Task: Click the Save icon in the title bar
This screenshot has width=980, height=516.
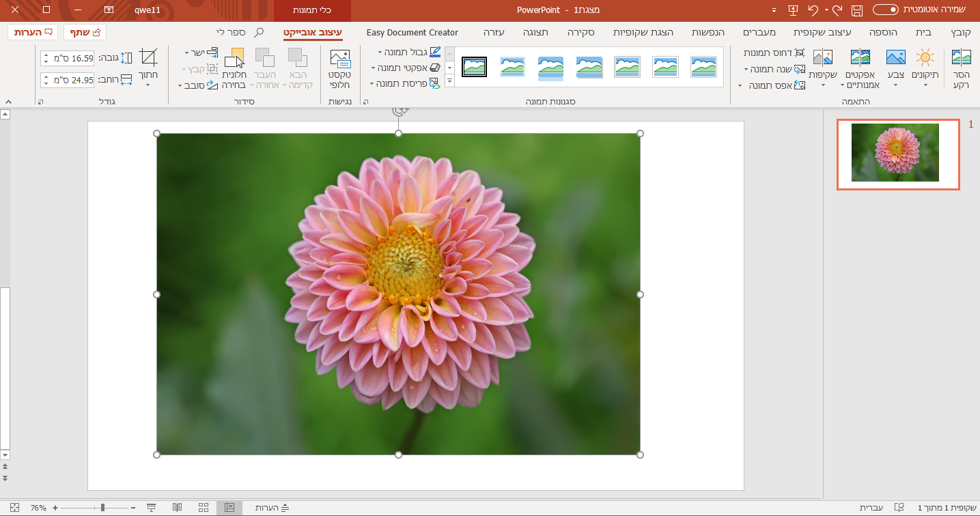Action: point(857,10)
